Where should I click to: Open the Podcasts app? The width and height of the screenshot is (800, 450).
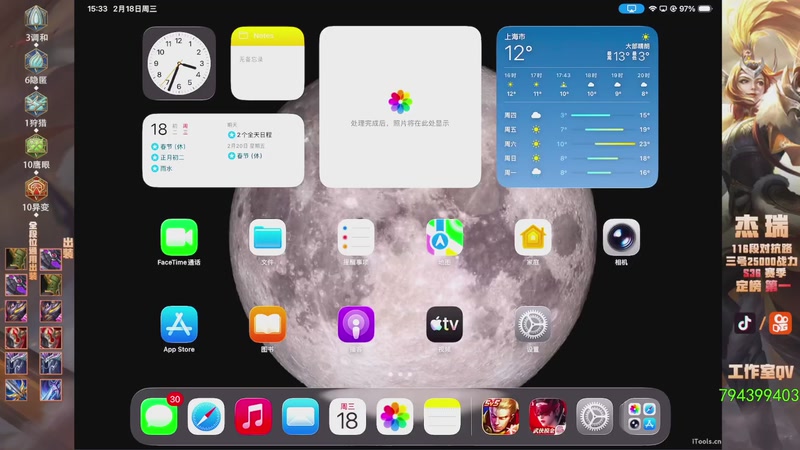pyautogui.click(x=356, y=324)
